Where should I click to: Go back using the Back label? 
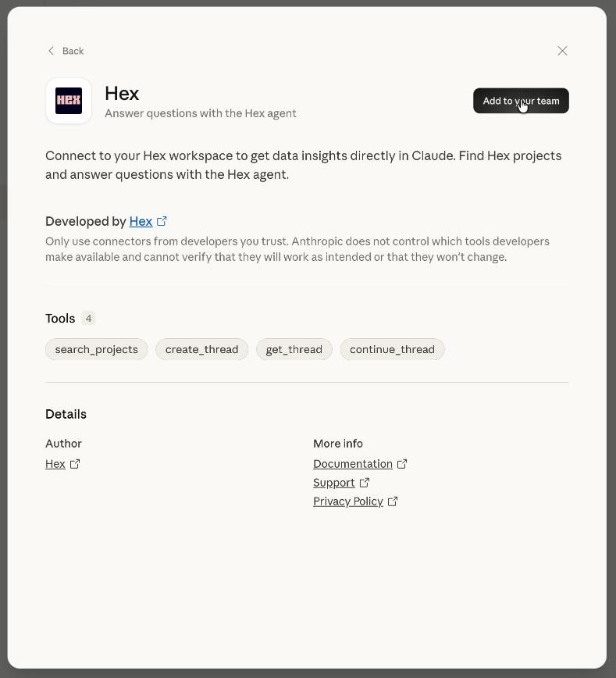(x=73, y=51)
